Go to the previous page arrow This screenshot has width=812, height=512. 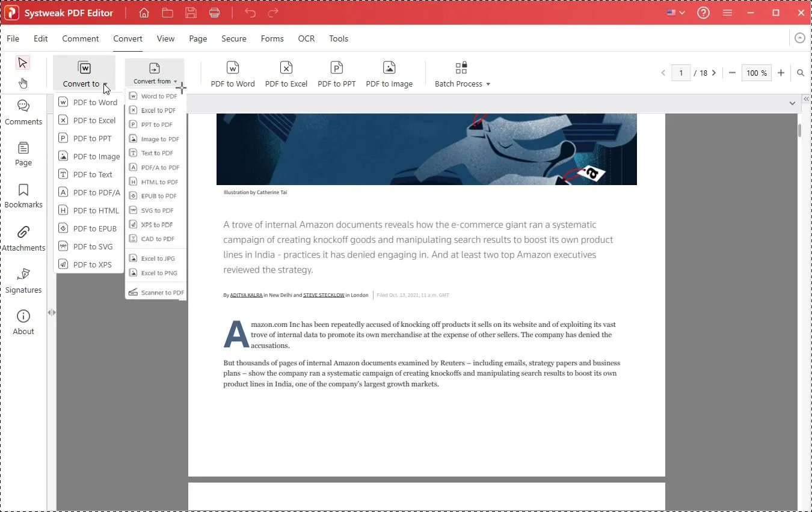663,73
